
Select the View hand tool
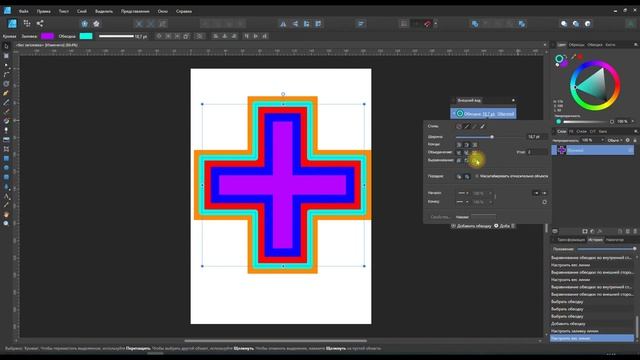tap(6, 215)
